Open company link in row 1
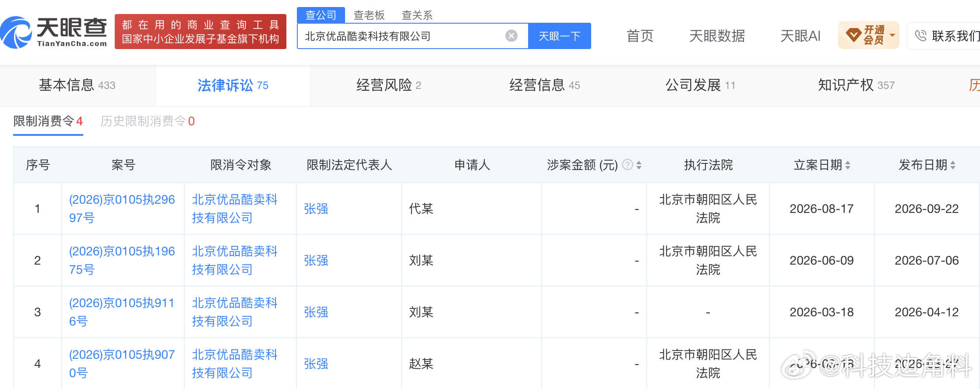 pos(235,209)
